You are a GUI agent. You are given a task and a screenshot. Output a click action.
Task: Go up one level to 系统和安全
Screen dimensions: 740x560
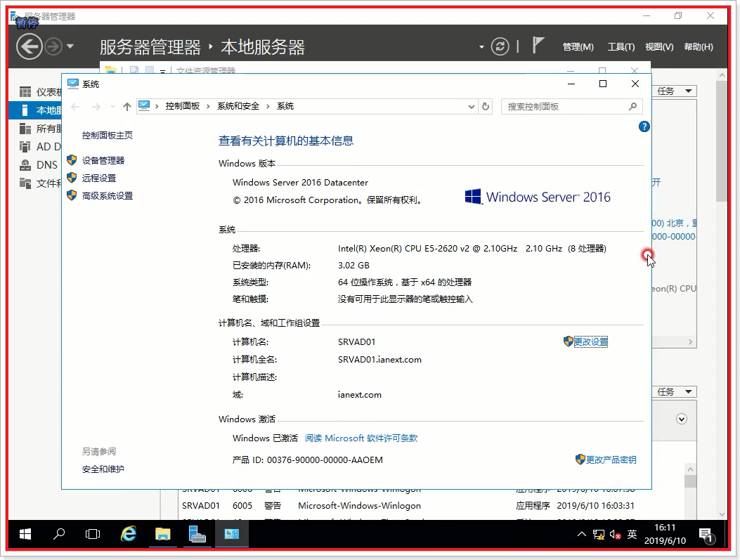click(127, 107)
